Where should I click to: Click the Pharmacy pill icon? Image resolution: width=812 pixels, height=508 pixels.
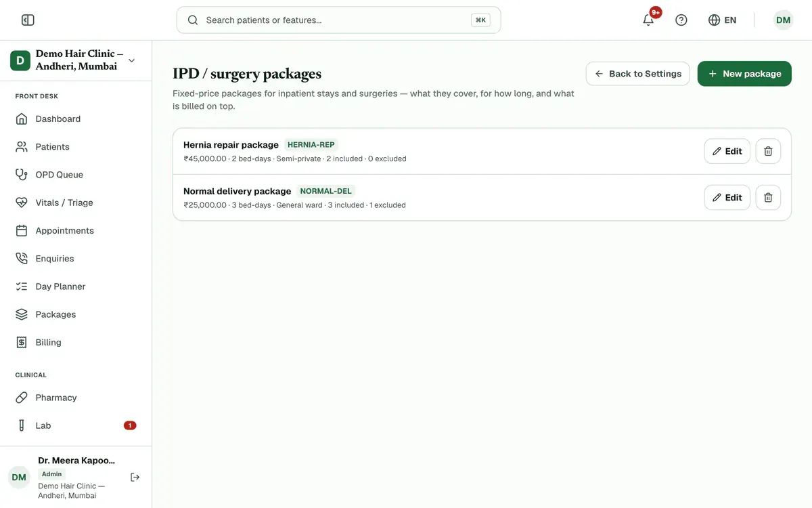click(x=22, y=398)
